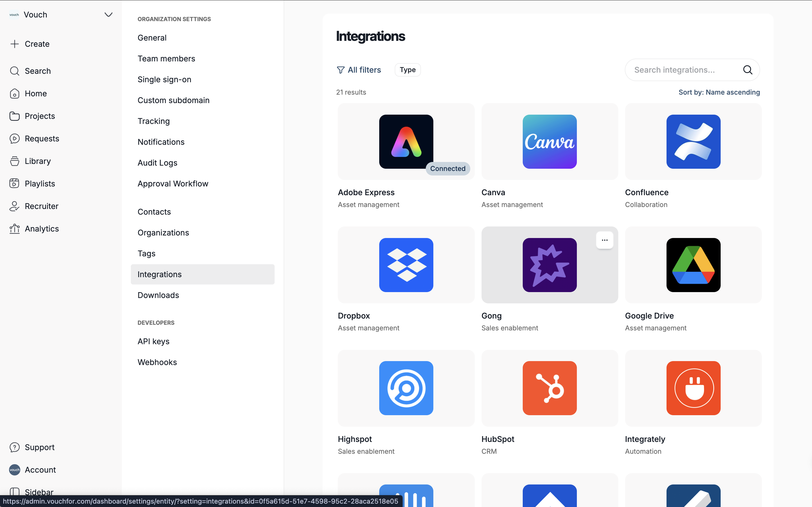Open Webhooks under Developers
Viewport: 812px width, 507px height.
coord(157,362)
